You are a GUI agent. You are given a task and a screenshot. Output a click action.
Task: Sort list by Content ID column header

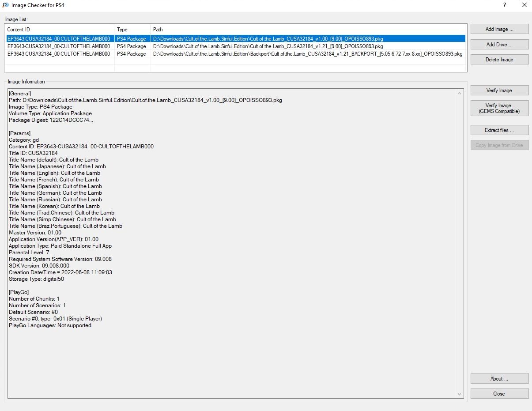(59, 30)
